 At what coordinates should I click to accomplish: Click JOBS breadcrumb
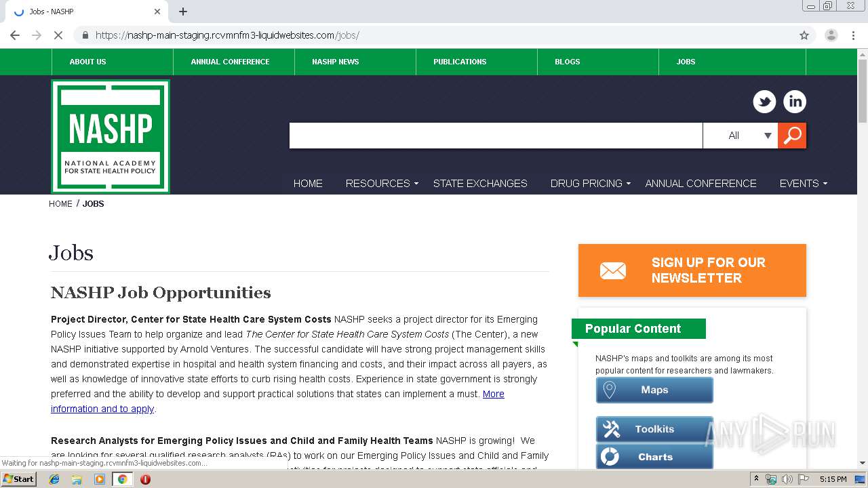(93, 204)
